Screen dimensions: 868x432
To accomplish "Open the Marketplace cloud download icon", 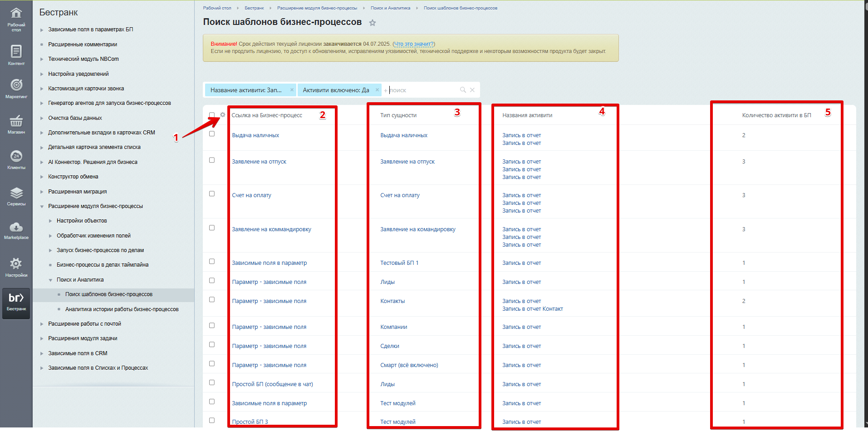I will pos(16,227).
